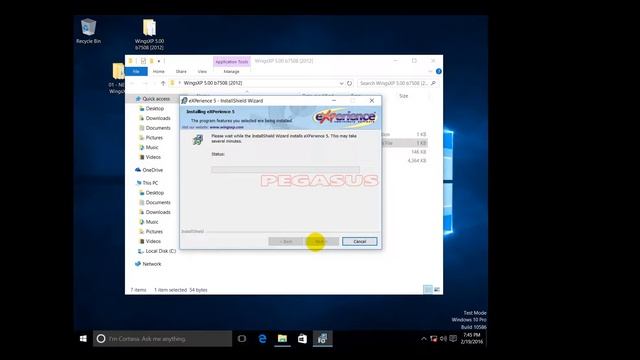Open Task View from the taskbar

point(242,339)
